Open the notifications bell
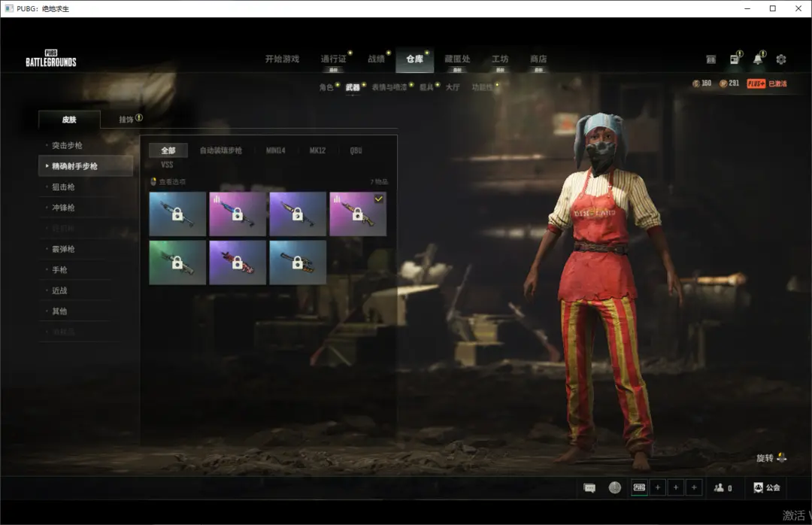The image size is (812, 525). 758,59
